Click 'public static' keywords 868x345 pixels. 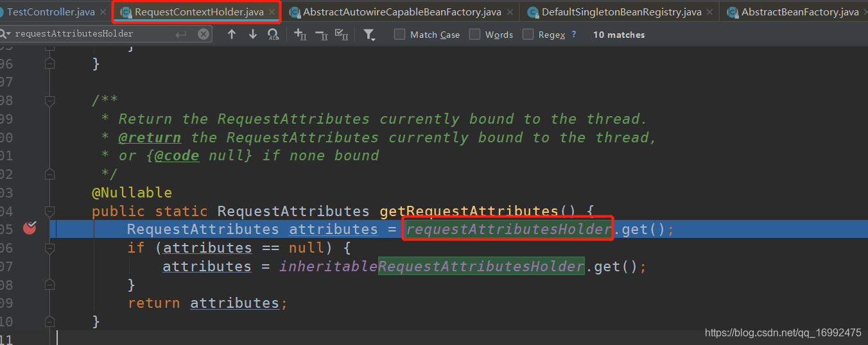tap(150, 211)
